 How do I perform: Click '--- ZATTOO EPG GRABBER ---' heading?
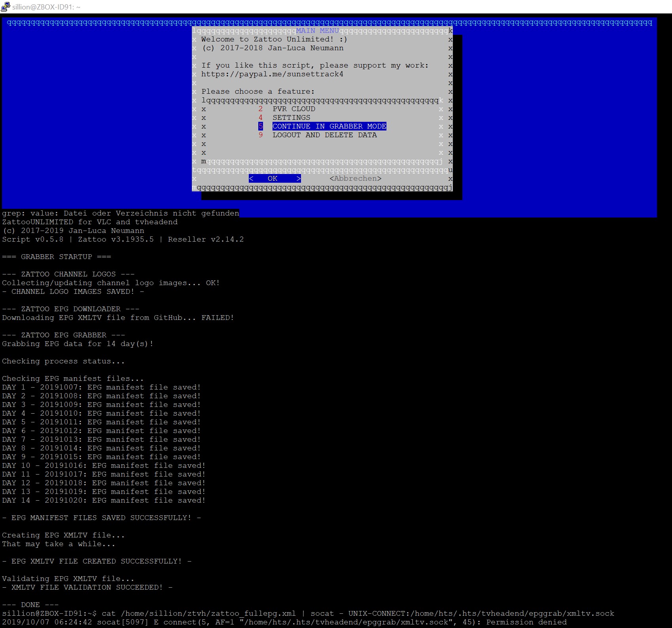(x=64, y=335)
